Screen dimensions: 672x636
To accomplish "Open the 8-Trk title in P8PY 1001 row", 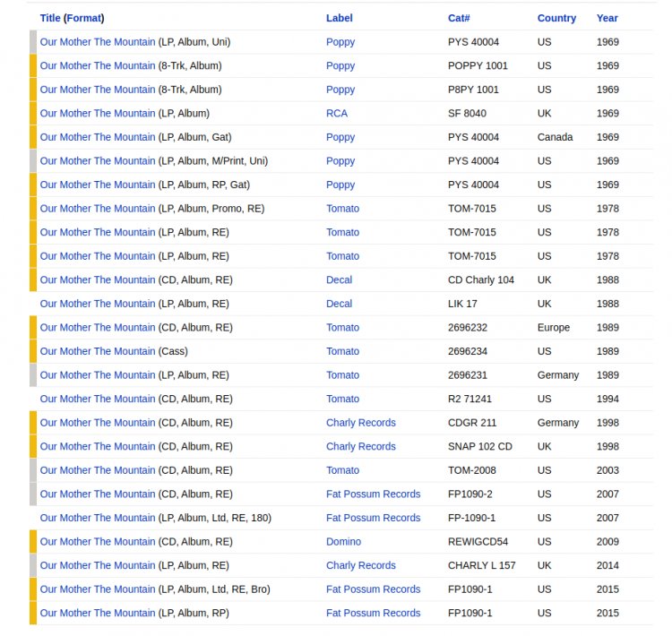I will tap(98, 90).
